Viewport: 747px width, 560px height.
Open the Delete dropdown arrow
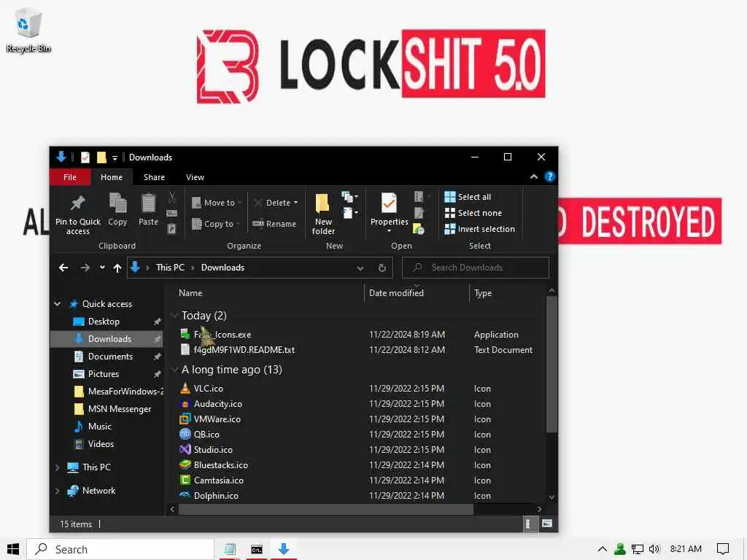(296, 203)
